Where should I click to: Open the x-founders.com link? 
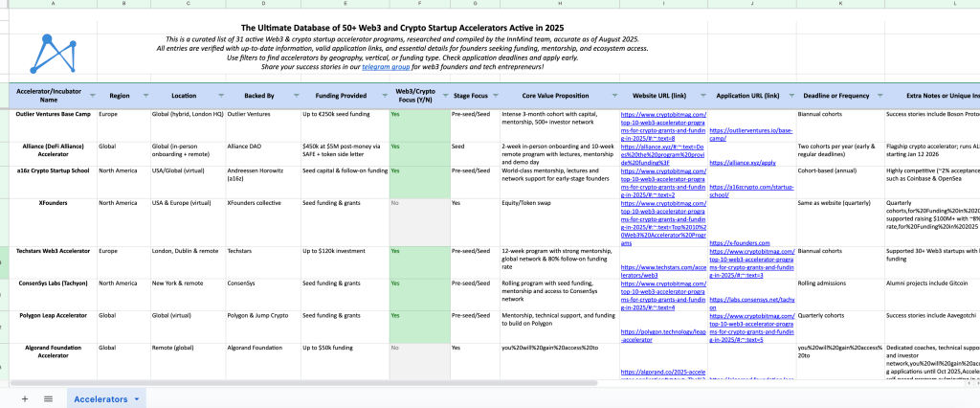[740, 243]
